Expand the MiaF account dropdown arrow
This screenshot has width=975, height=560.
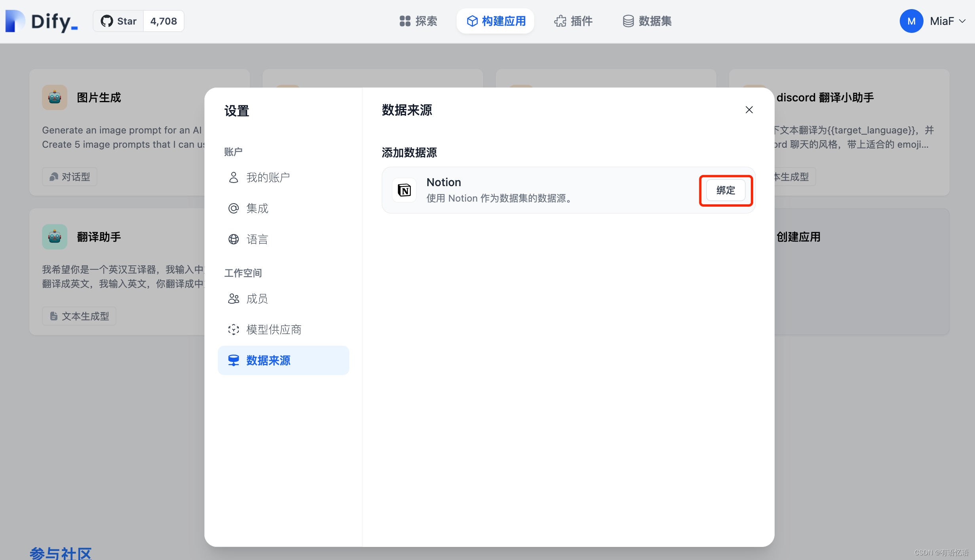click(963, 21)
